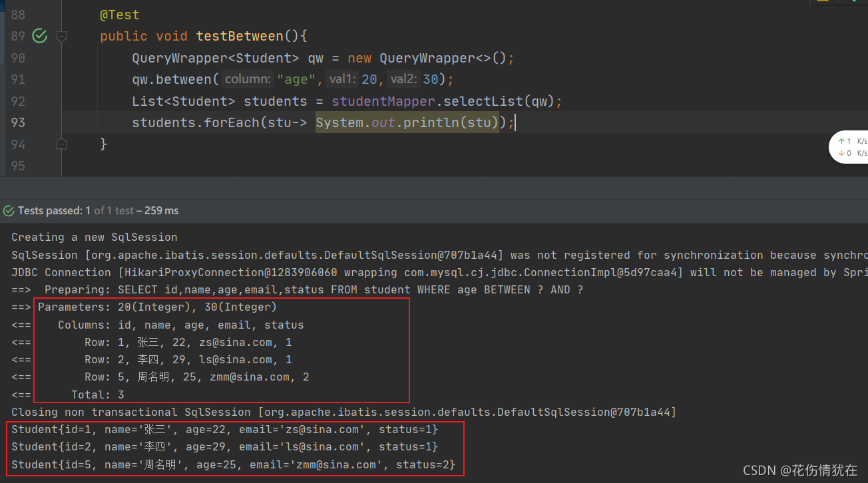Click the 'val2:' inlay hint
The height and width of the screenshot is (483, 868).
click(404, 80)
